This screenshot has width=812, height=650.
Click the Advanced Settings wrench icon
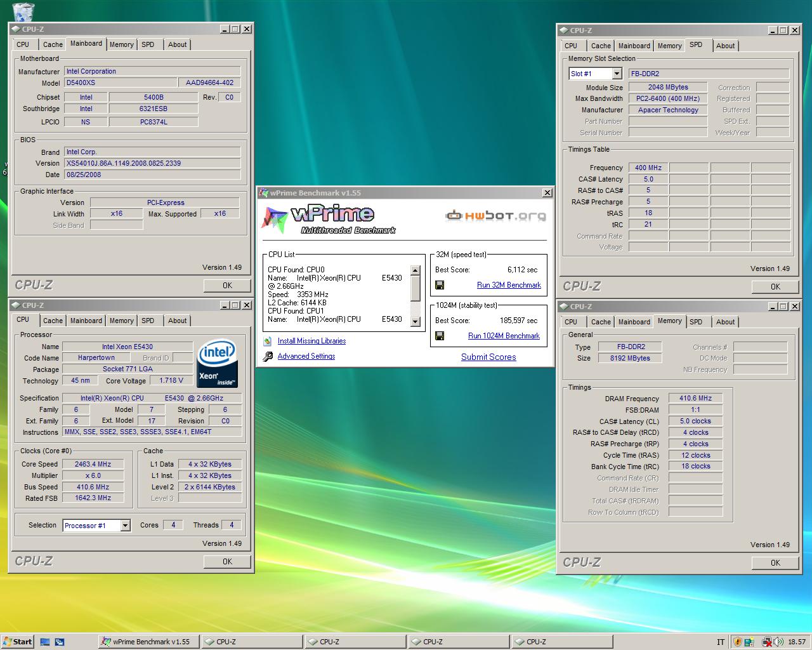(268, 356)
